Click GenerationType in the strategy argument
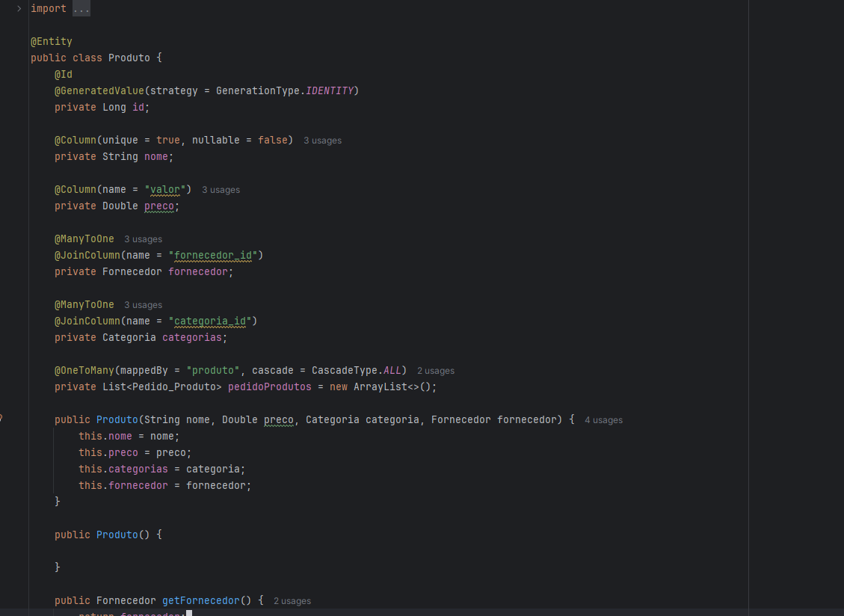The image size is (844, 616). point(258,90)
